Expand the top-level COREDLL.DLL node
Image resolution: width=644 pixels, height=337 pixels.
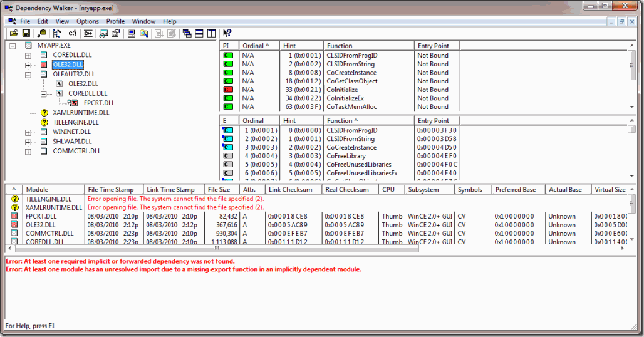click(x=28, y=55)
